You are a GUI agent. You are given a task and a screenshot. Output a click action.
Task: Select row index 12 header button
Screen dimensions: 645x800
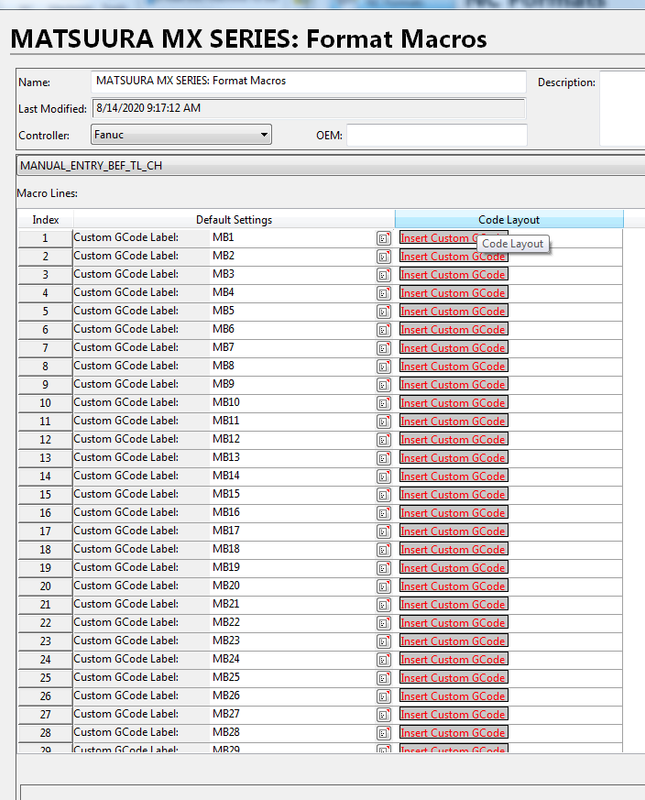[45, 440]
